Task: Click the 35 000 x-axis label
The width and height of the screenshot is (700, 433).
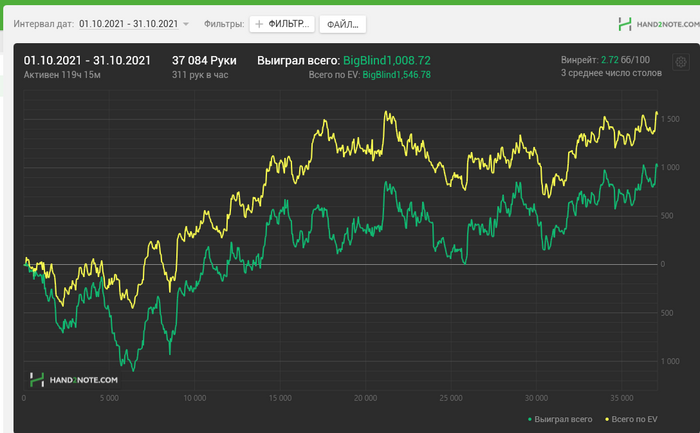Action: click(622, 398)
